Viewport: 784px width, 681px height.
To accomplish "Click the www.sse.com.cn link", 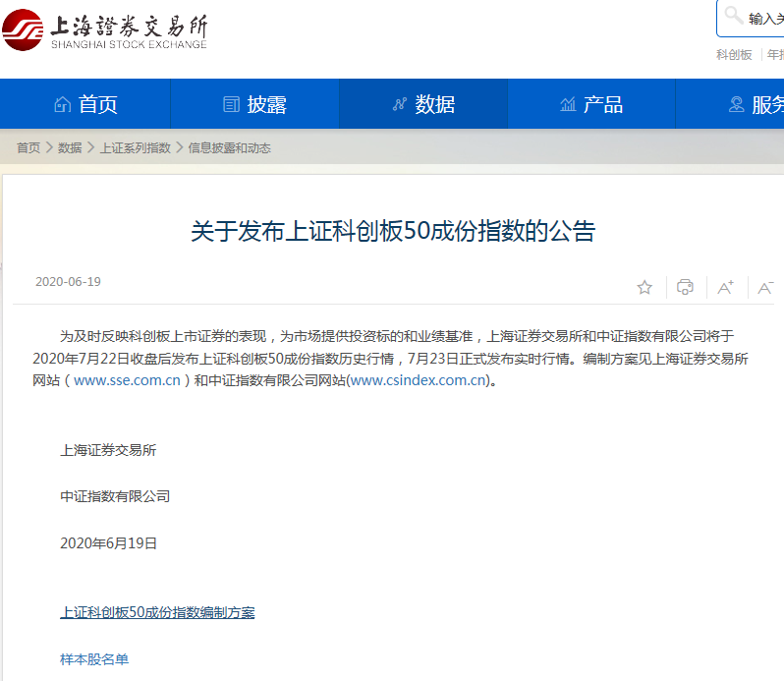I will coord(127,380).
